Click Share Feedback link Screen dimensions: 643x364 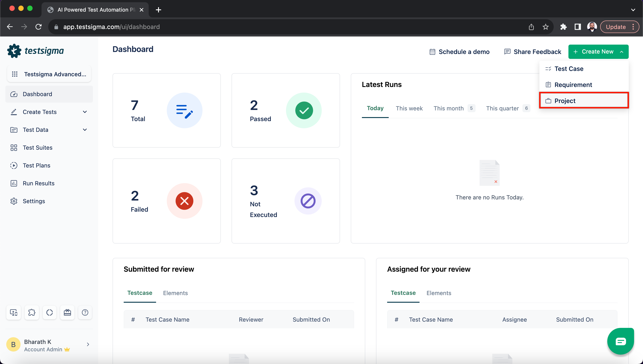pos(532,52)
